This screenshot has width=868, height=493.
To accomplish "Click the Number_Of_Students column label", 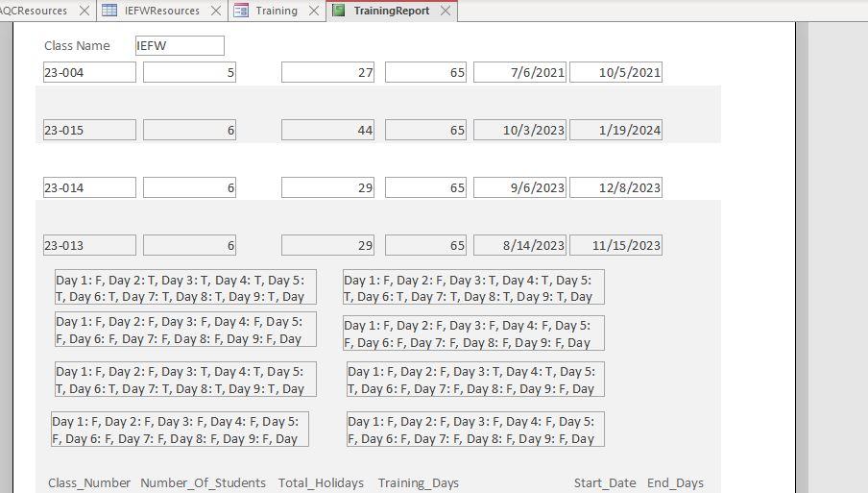I will point(204,483).
